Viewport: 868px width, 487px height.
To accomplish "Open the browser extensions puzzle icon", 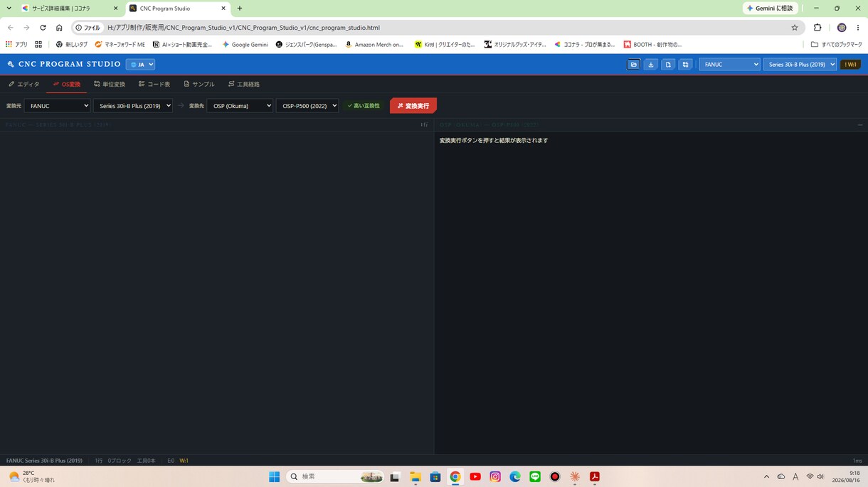I will [817, 28].
